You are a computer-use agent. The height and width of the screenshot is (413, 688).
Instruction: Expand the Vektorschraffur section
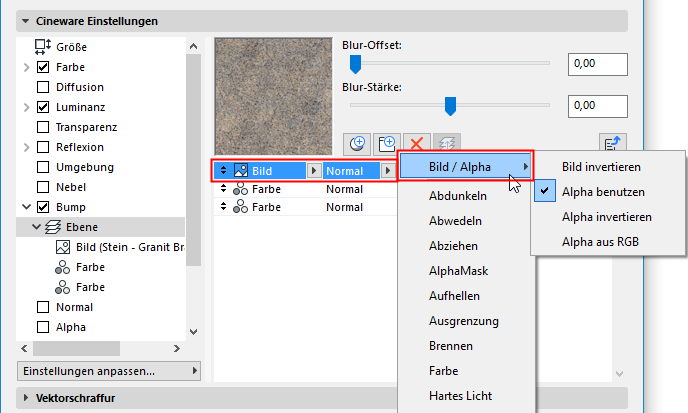(25, 398)
